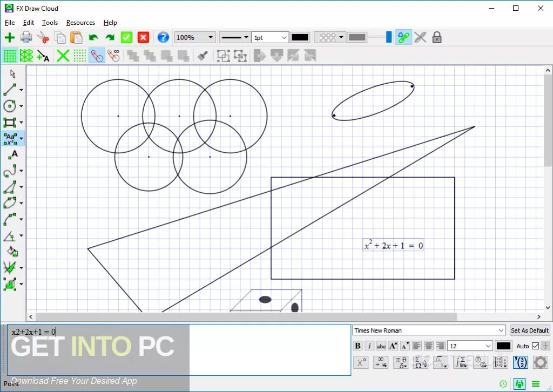
Task: Click the degree symbol x° button
Action: [361, 362]
